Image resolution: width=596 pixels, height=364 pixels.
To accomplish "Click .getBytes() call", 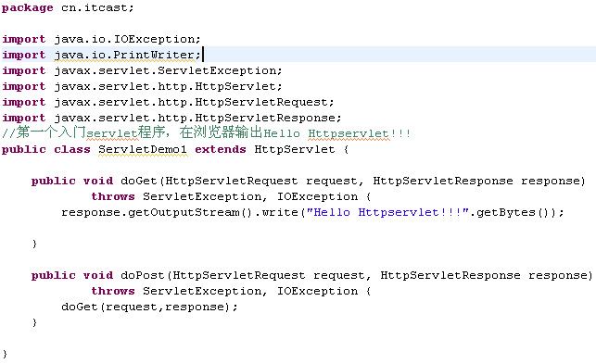I will [x=512, y=212].
